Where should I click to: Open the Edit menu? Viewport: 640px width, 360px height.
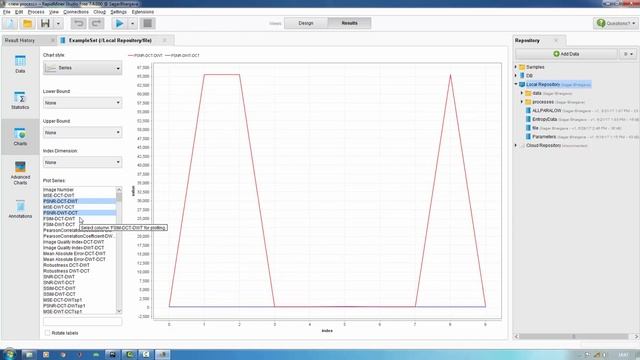point(19,12)
